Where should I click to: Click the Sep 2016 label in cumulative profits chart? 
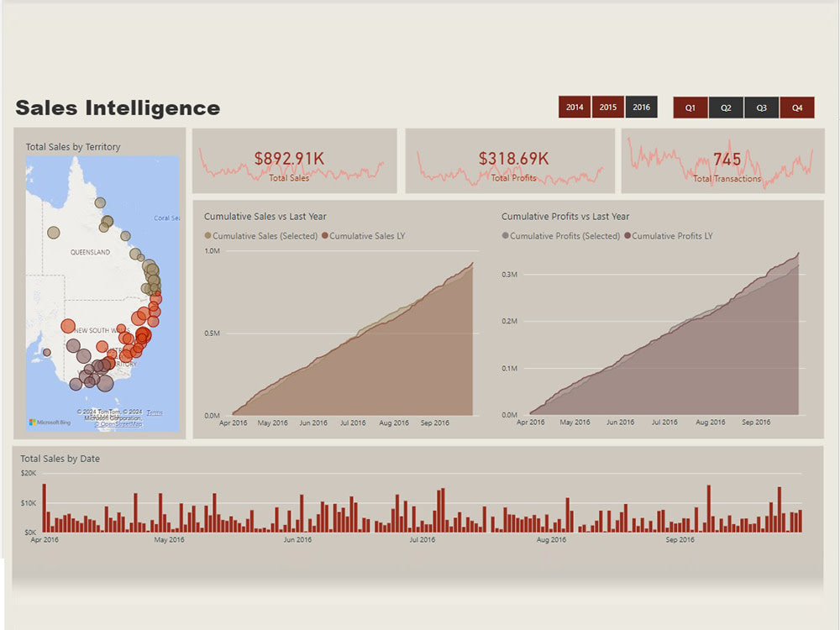756,423
